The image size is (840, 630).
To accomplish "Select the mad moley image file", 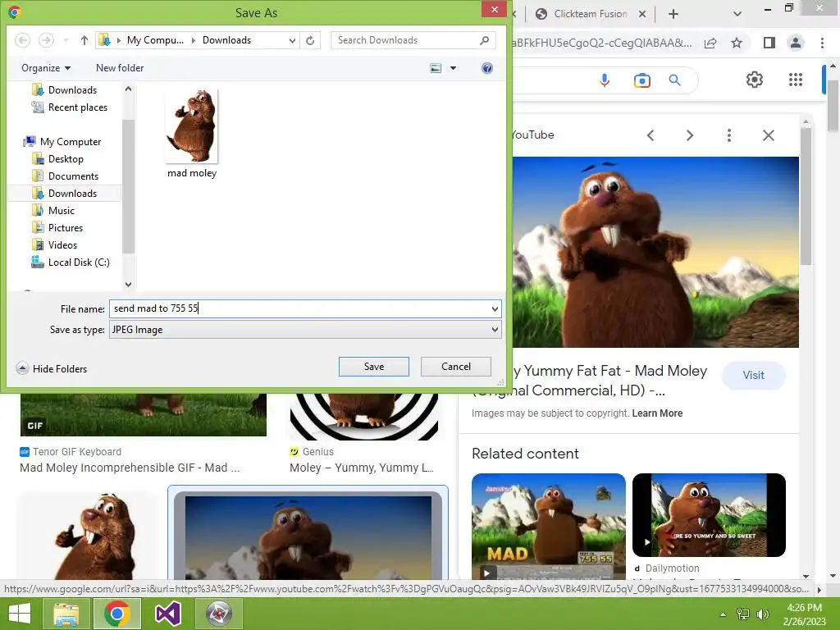I will [x=192, y=134].
